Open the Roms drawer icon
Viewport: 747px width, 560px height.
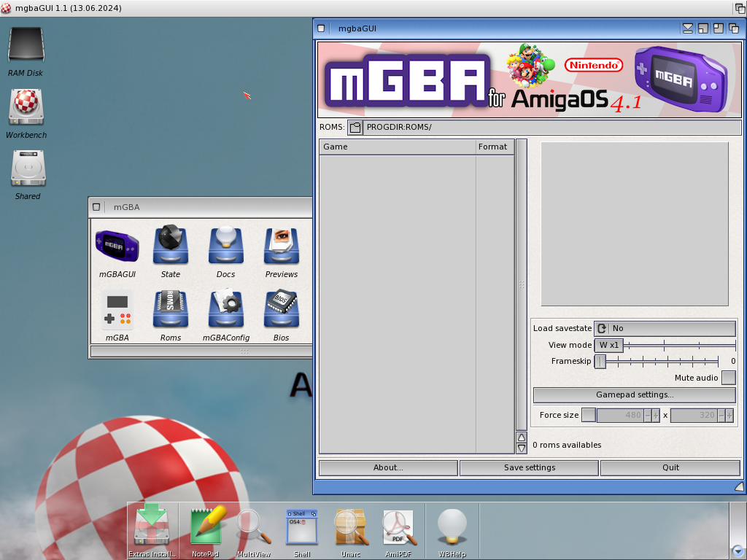[x=171, y=311]
